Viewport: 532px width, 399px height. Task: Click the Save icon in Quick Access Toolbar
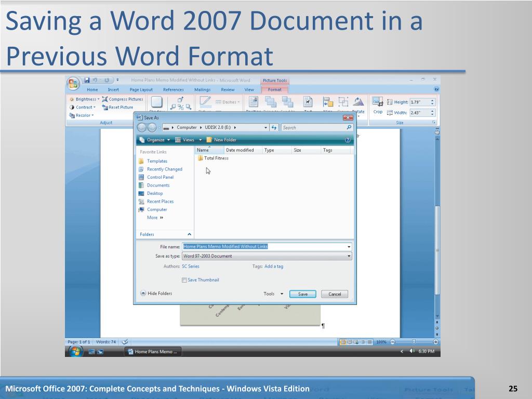pos(87,80)
